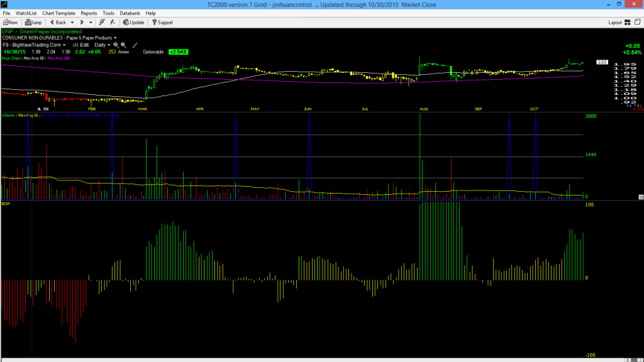Click the forward arrow icon
This screenshot has height=362, width=644.
82,23
